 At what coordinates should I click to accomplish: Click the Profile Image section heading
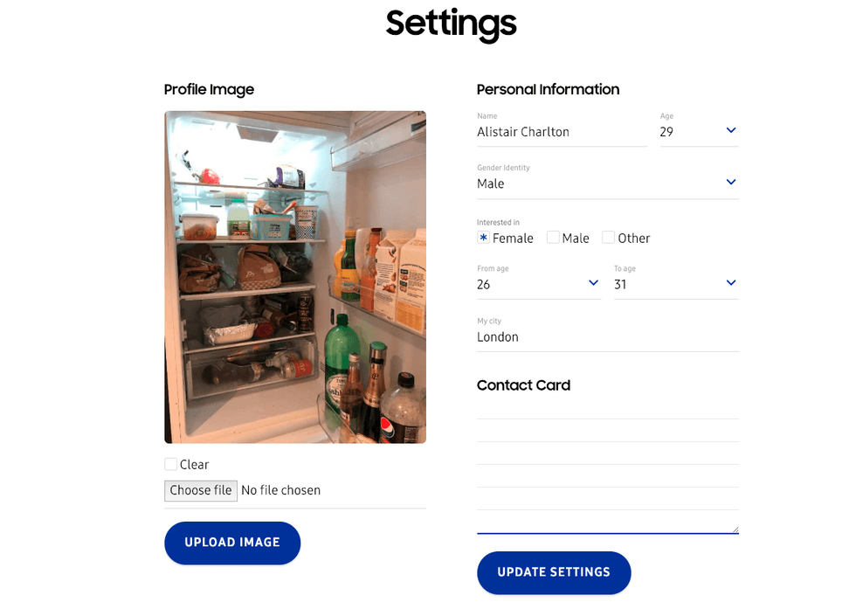tap(209, 89)
